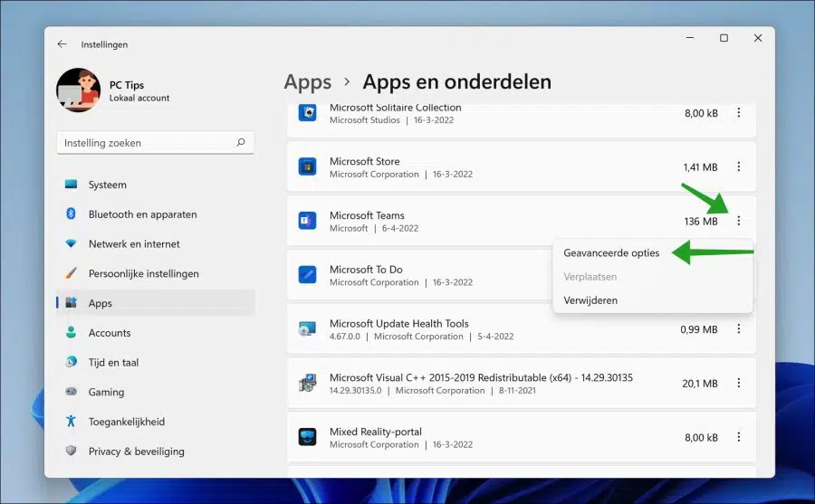The image size is (815, 504).
Task: Select the Apps sidebar entry
Action: click(156, 303)
